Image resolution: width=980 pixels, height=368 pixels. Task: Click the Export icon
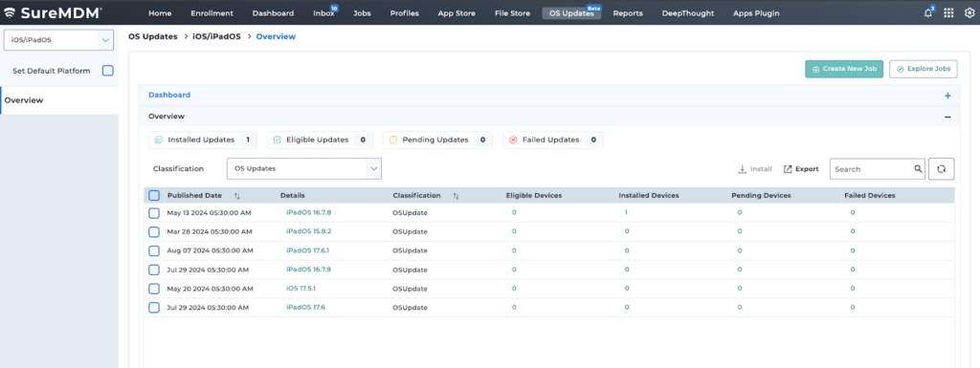click(x=788, y=169)
